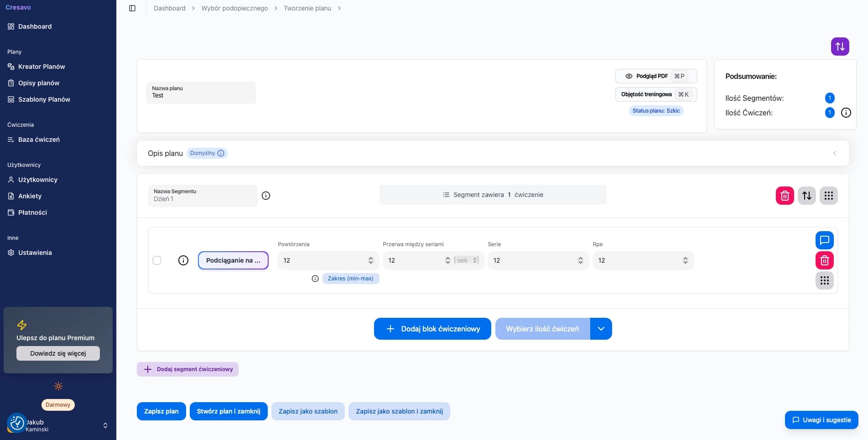Click the purple reorder arrows icon at top
This screenshot has width=868, height=440.
coord(840,47)
